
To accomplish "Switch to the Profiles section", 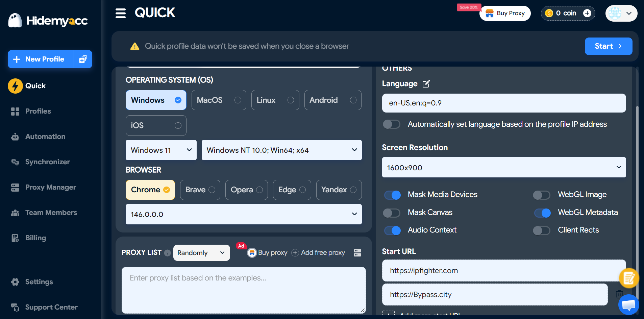I will 38,111.
